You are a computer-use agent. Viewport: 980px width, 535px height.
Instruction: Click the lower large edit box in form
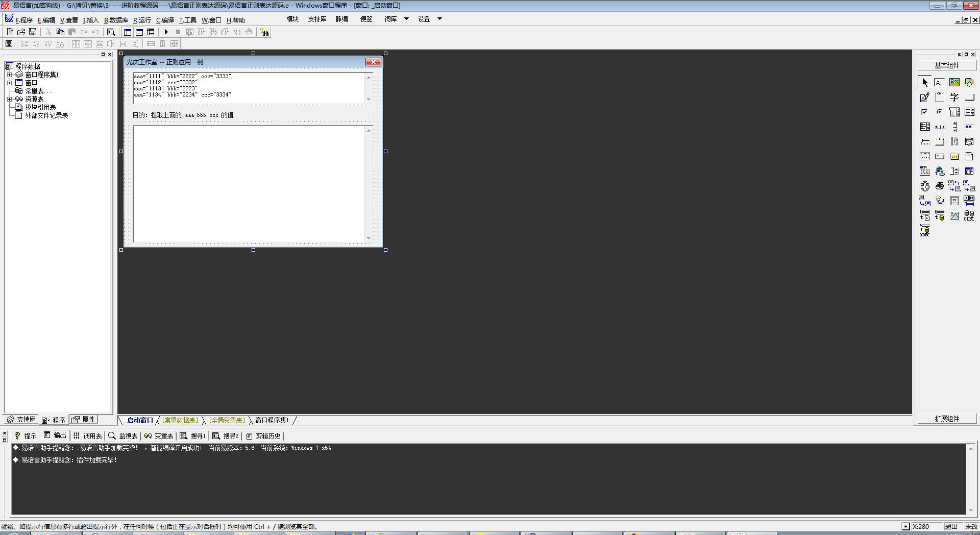pyautogui.click(x=253, y=184)
